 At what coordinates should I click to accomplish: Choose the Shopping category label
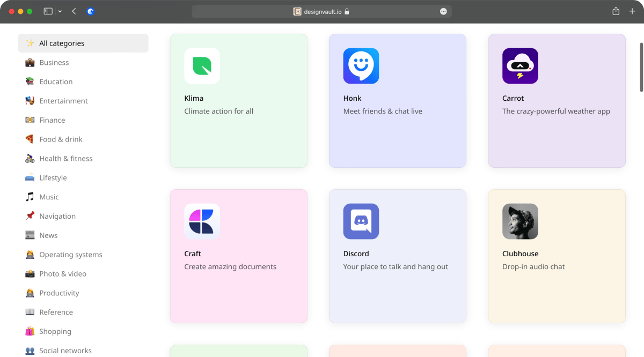pos(55,331)
